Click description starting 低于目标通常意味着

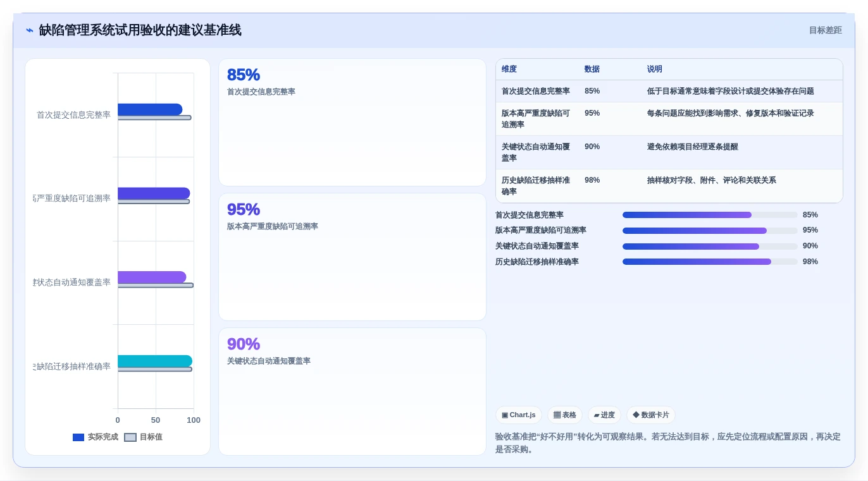click(x=730, y=91)
